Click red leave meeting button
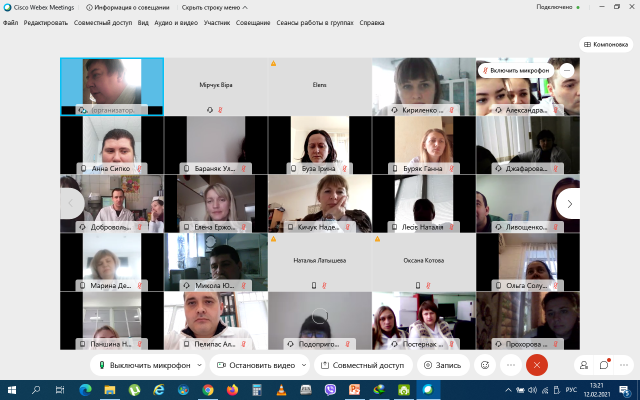 point(537,365)
